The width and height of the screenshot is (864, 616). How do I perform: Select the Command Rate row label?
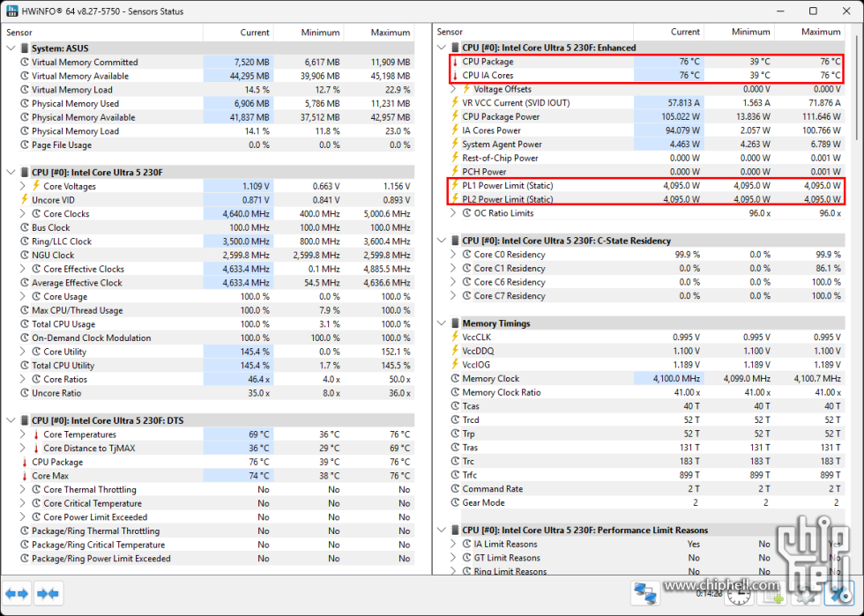tap(493, 489)
